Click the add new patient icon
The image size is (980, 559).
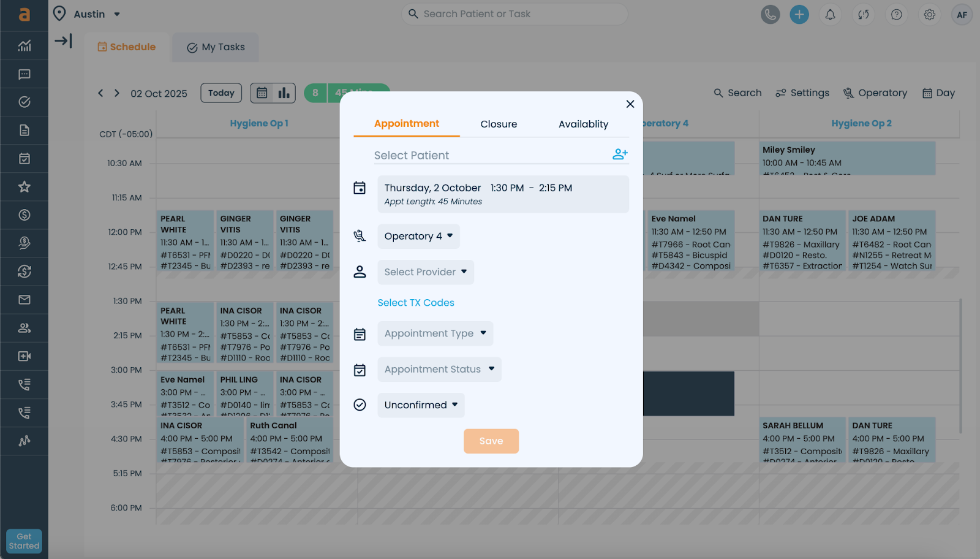click(x=620, y=154)
